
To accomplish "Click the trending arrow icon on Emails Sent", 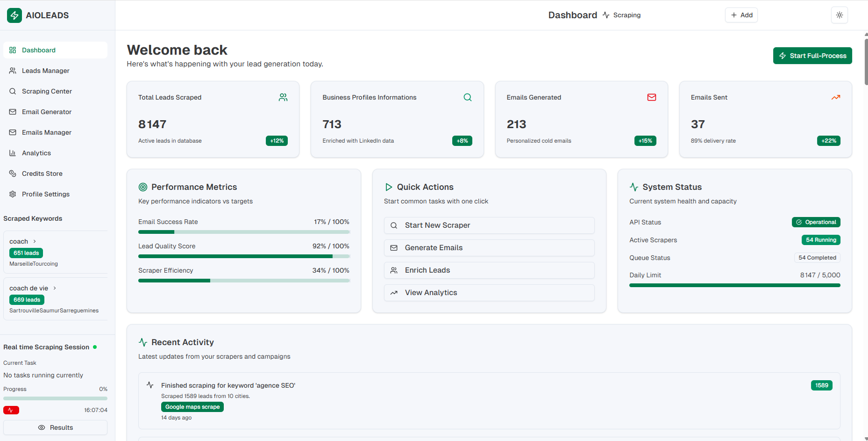I will (x=835, y=97).
